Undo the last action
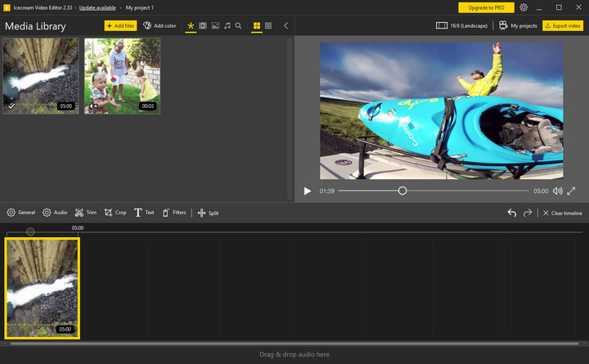This screenshot has width=589, height=364. (511, 213)
